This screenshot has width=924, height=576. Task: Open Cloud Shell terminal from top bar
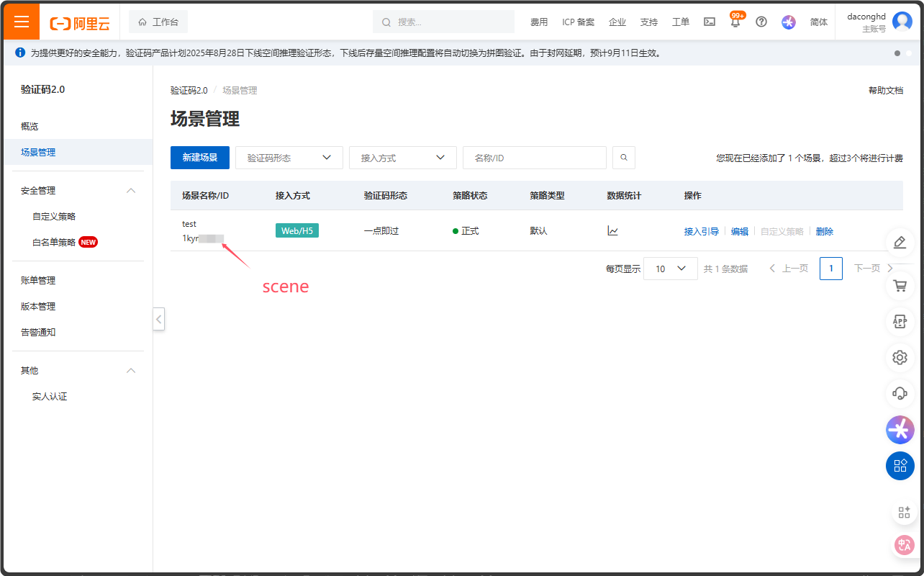pyautogui.click(x=710, y=22)
